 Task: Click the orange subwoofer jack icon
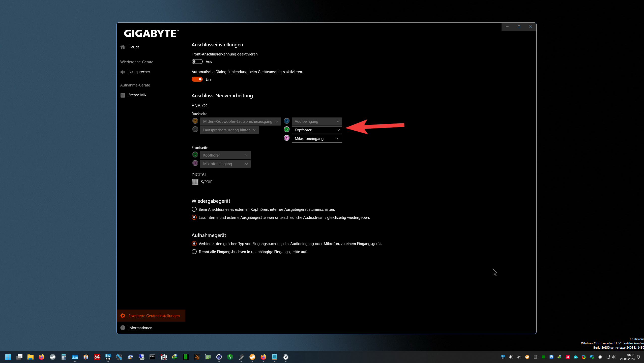point(195,121)
